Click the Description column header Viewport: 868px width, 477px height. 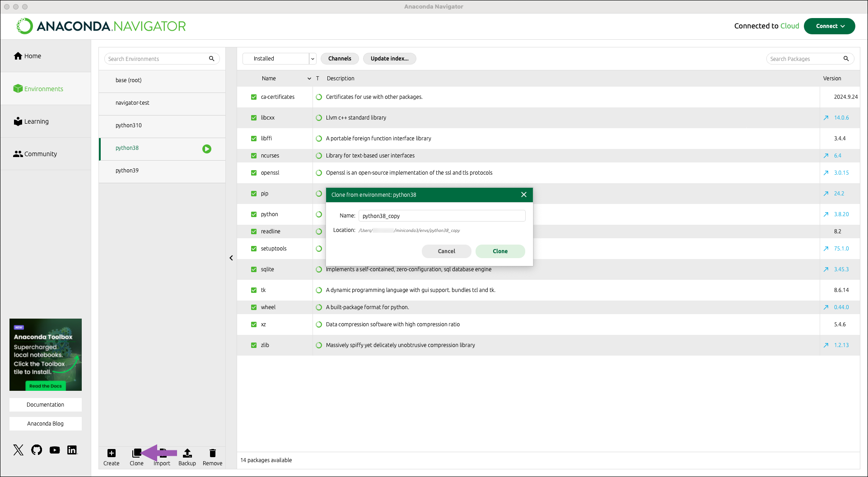pos(341,79)
